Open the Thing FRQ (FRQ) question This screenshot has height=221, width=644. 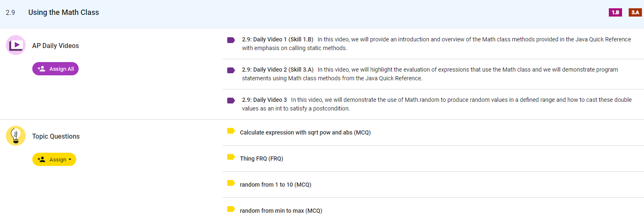click(x=261, y=159)
